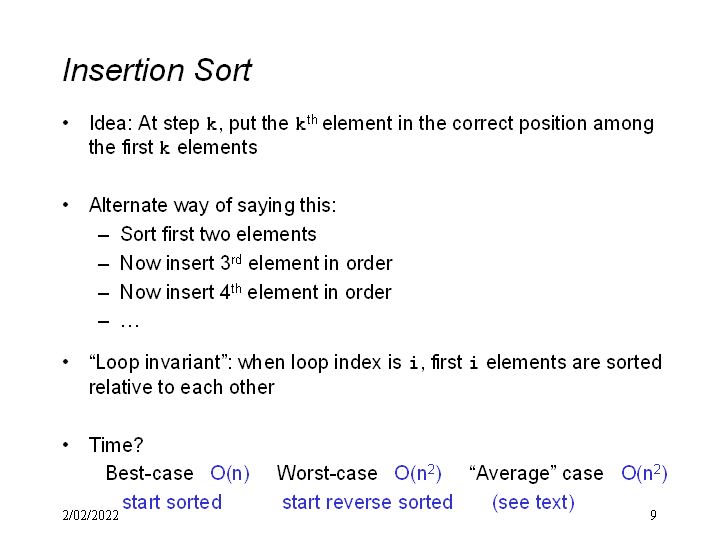Click the O(n²) next to Worst-case
Viewport: 720px width, 540px height.
[418, 473]
